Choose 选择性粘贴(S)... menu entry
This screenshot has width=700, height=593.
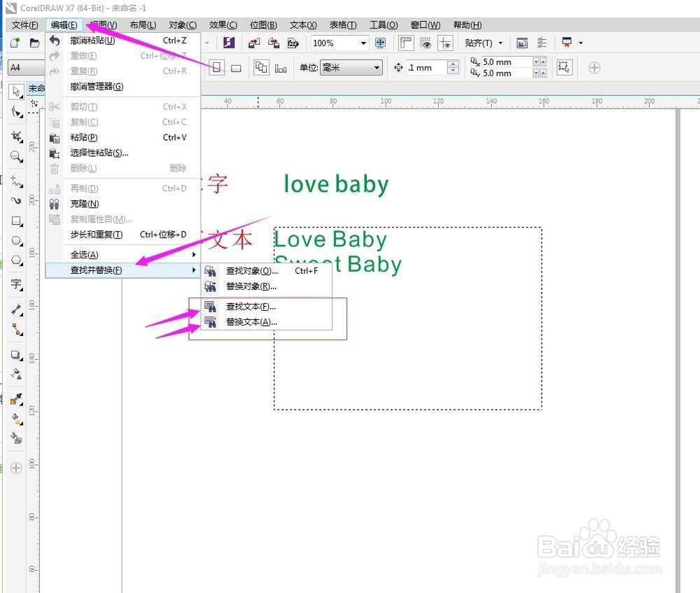122,153
